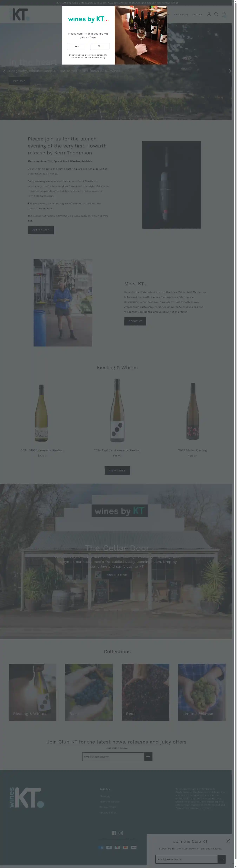This screenshot has height=868, width=237.
Task: Open the Limited Release collection thumbnail
Action: 202,692
